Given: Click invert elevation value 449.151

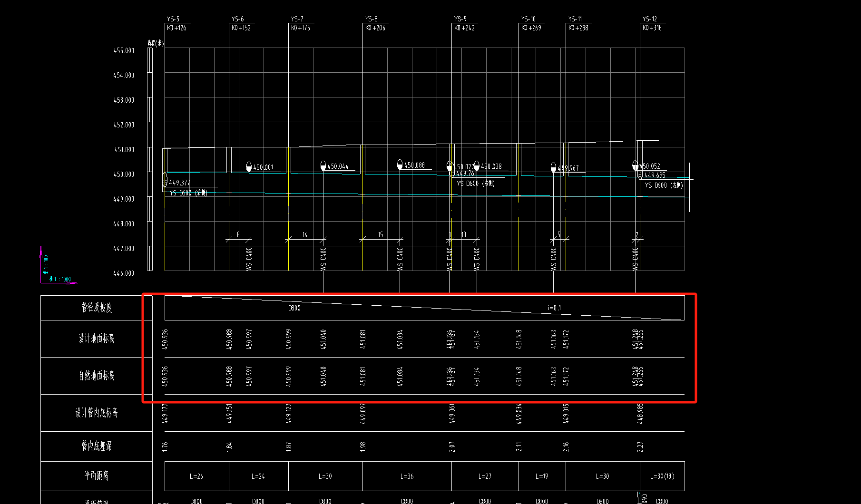Looking at the screenshot, I should [229, 414].
